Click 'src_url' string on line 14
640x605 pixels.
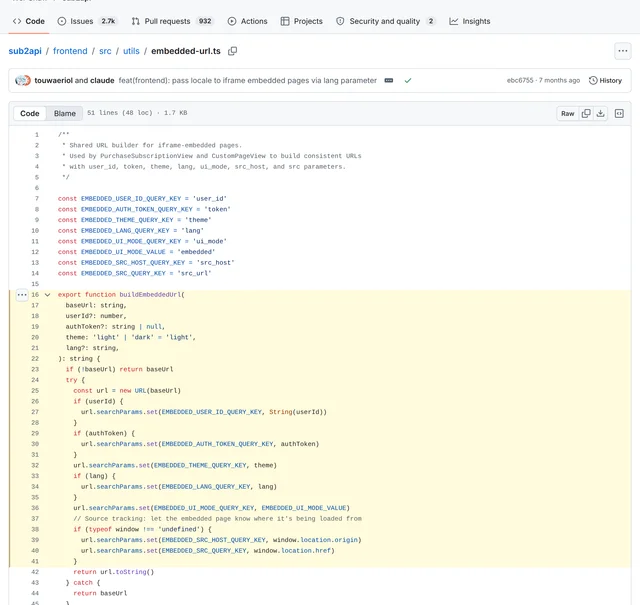point(192,273)
